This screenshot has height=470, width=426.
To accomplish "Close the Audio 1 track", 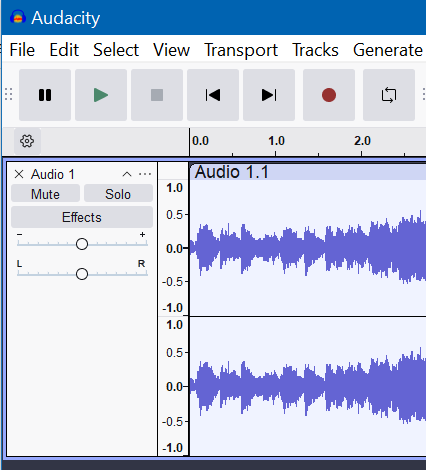I will (x=19, y=174).
